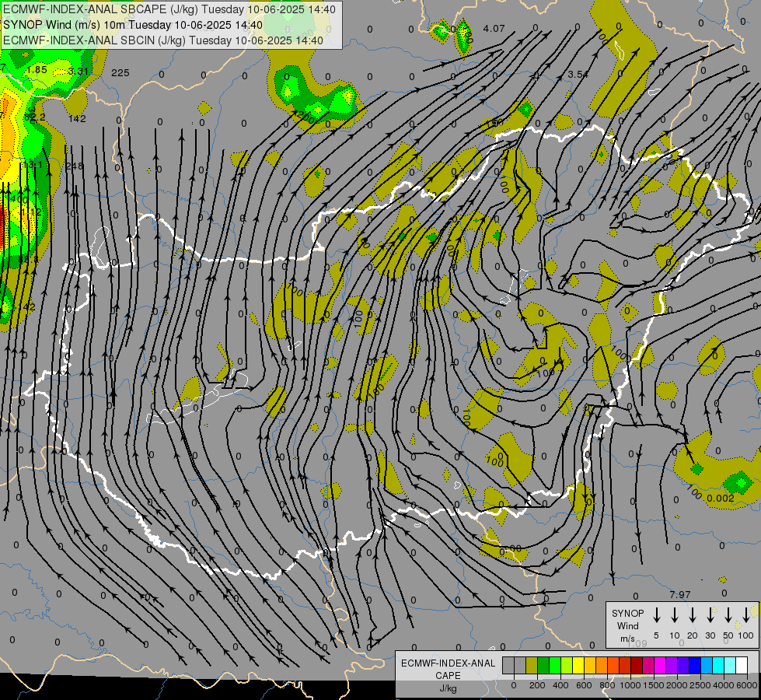761x700 pixels.
Task: Select the pure yellow CAPE legend swatch
Action: [578, 665]
